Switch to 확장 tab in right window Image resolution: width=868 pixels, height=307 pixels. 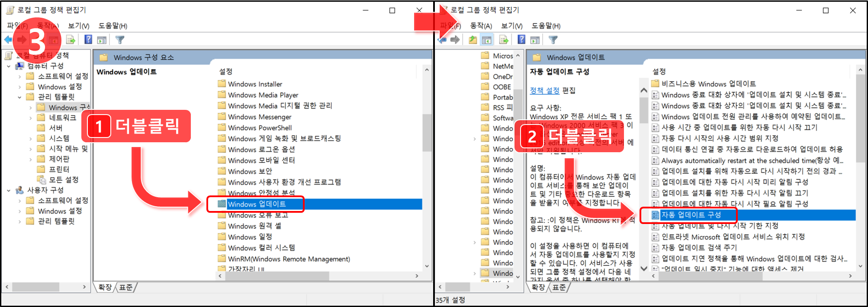click(538, 288)
